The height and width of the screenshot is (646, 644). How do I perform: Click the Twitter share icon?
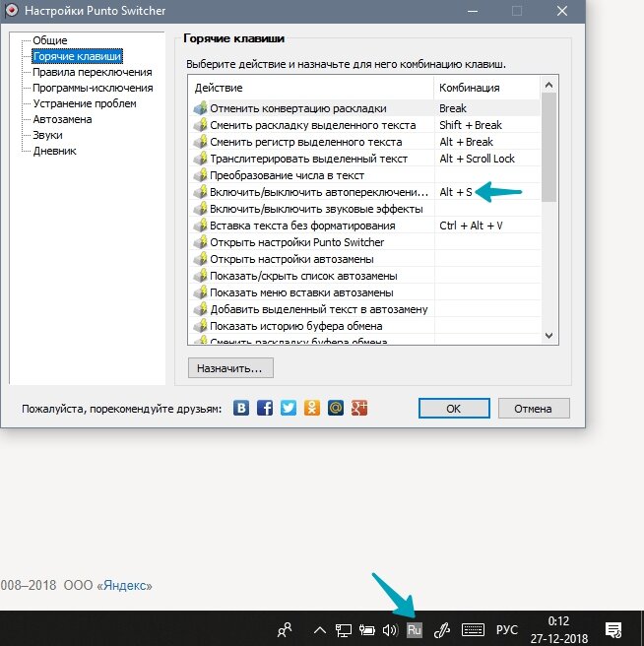point(288,409)
